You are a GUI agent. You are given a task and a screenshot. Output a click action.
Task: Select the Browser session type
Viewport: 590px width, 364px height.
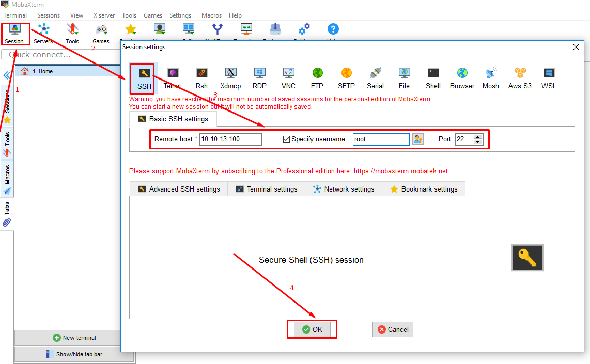click(462, 78)
